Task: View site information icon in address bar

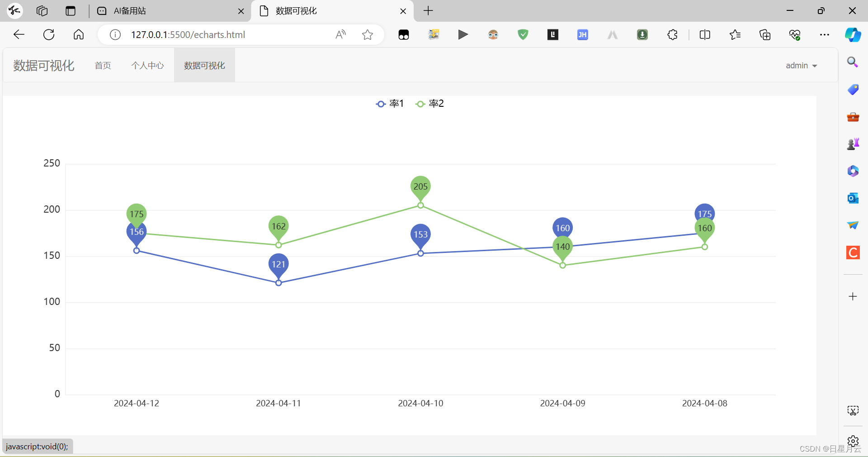Action: (115, 35)
